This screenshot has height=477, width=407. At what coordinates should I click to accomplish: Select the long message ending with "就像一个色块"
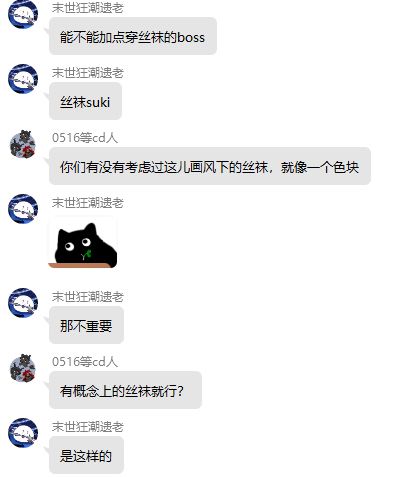[210, 166]
